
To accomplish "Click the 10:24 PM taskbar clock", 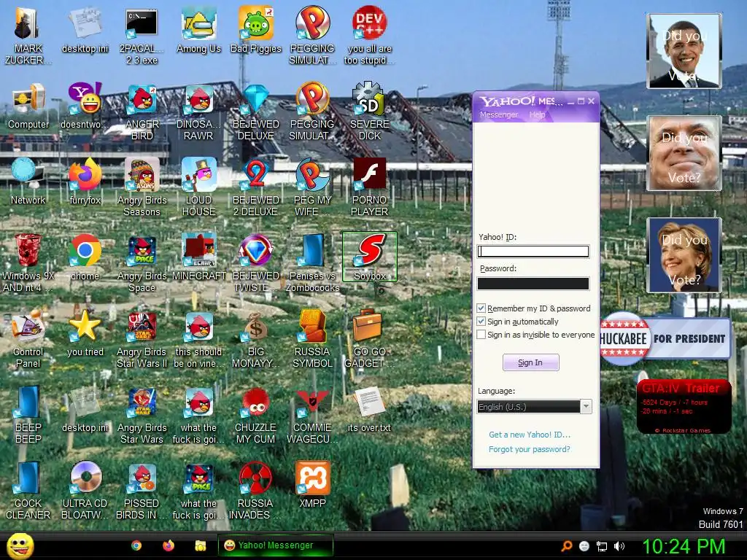I will coord(684,545).
